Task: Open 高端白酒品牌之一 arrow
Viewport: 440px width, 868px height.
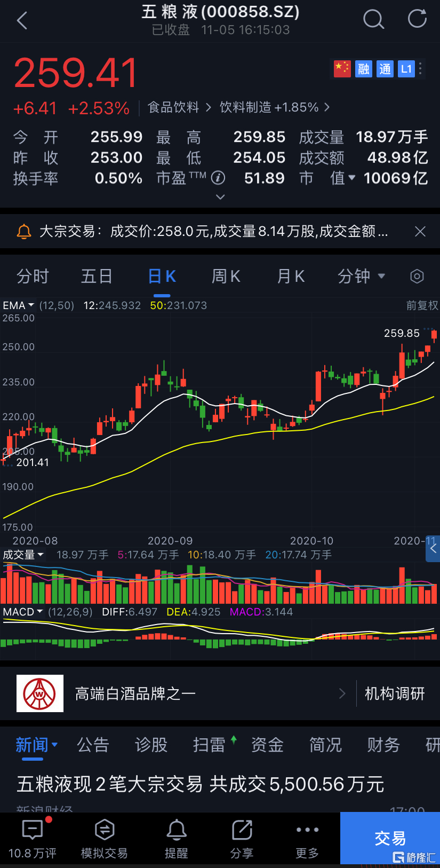Action: [342, 693]
